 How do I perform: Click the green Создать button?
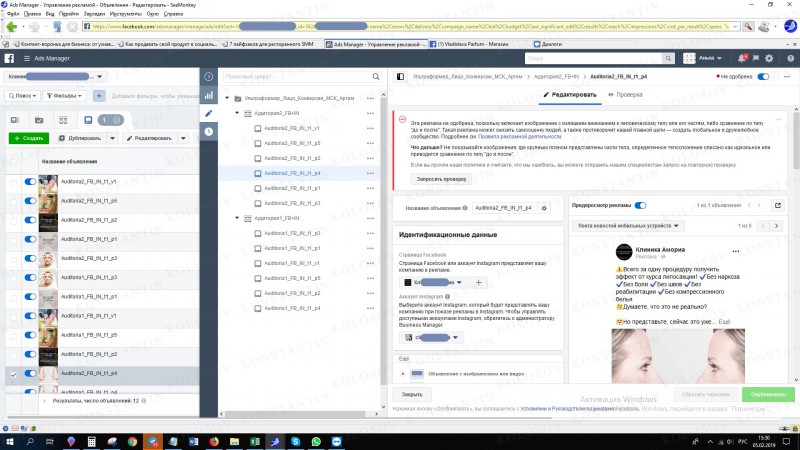pyautogui.click(x=29, y=138)
